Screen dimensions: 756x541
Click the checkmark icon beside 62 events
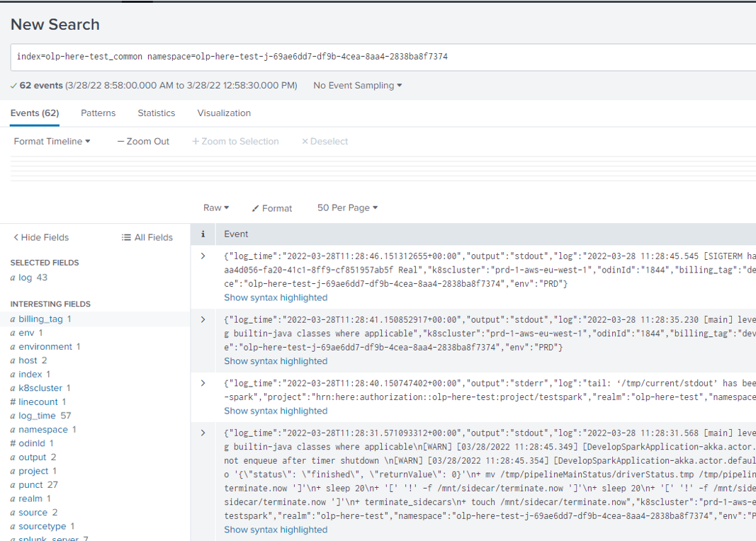click(x=13, y=85)
